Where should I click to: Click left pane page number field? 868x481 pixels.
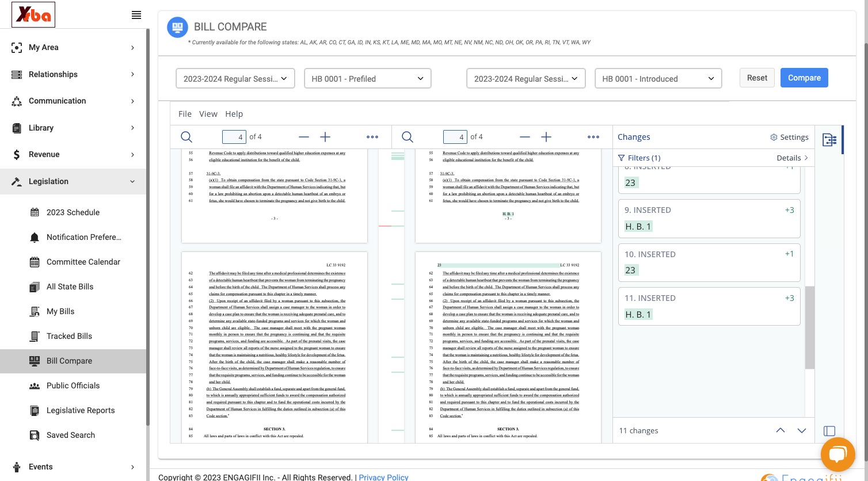(x=234, y=137)
